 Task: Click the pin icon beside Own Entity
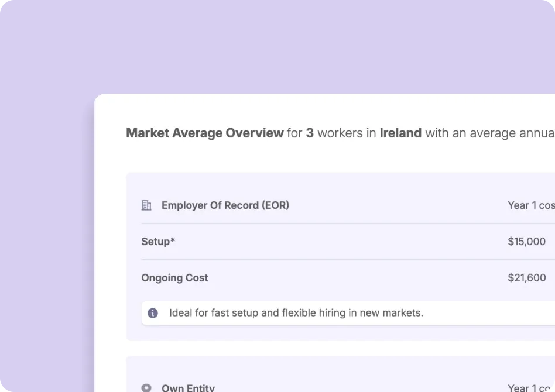(x=146, y=388)
